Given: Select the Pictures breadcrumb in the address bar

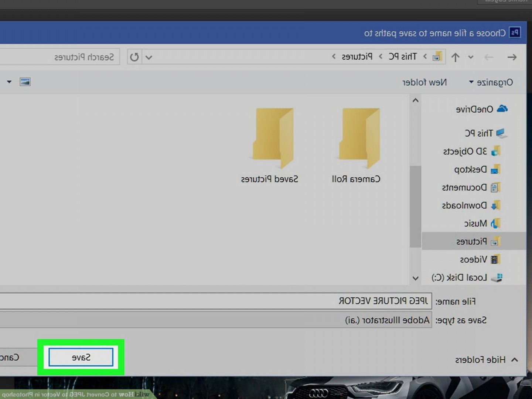Looking at the screenshot, I should 357,57.
